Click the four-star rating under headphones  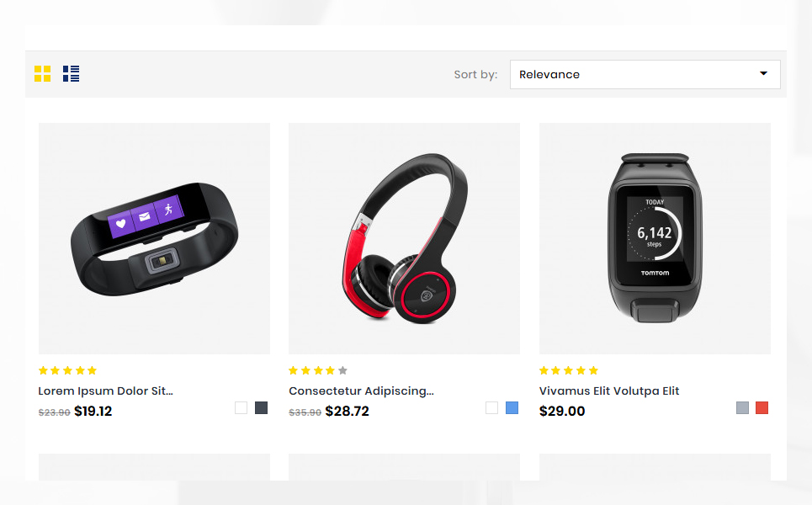[318, 370]
